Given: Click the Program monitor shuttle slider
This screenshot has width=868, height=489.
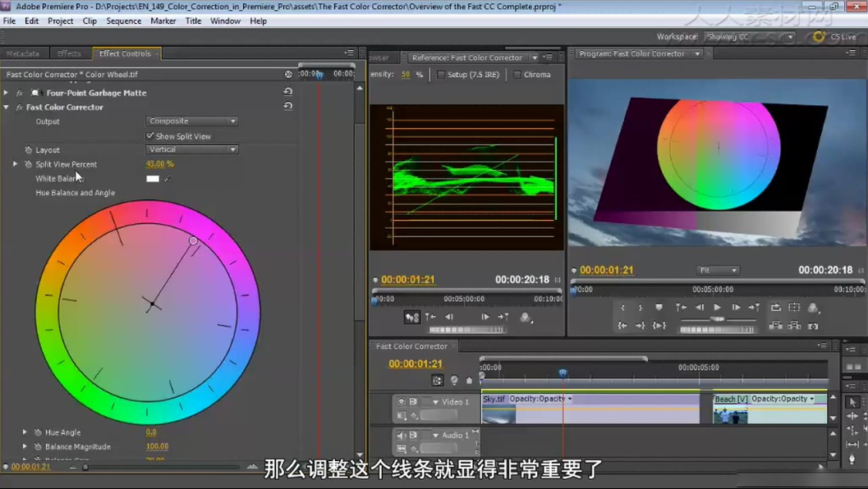Looking at the screenshot, I should pos(718,319).
